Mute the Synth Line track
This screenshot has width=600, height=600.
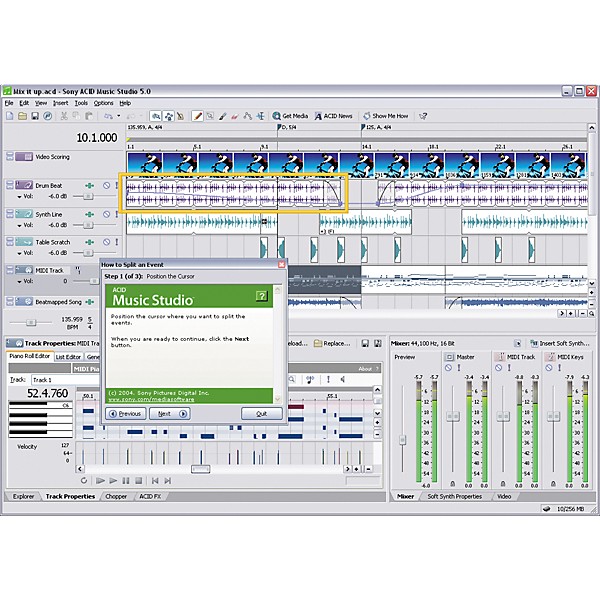coord(106,214)
